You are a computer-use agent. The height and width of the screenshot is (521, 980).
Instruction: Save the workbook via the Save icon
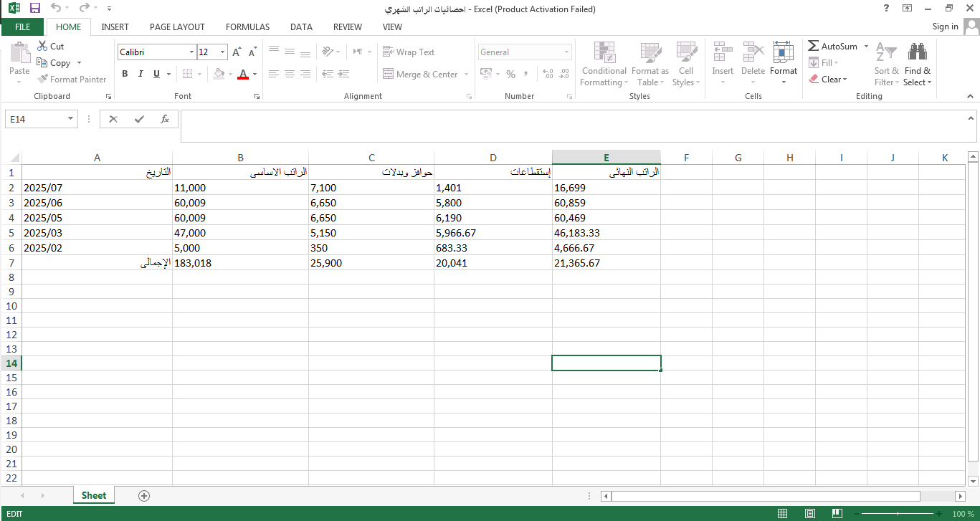coord(34,9)
